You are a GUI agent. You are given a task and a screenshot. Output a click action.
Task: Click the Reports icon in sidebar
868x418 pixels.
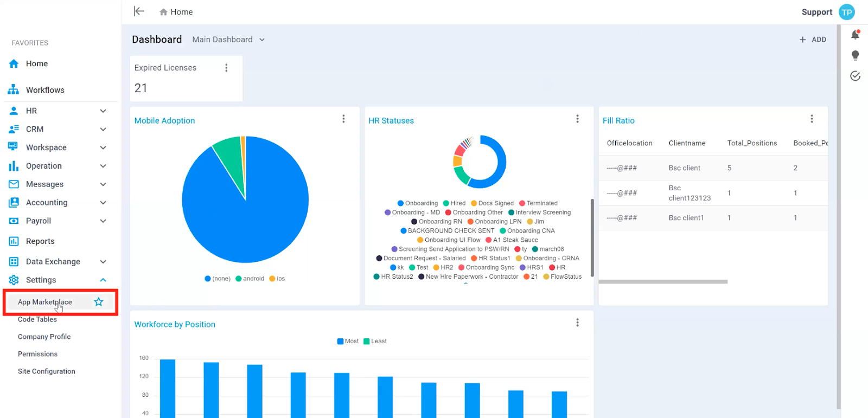[x=14, y=241]
